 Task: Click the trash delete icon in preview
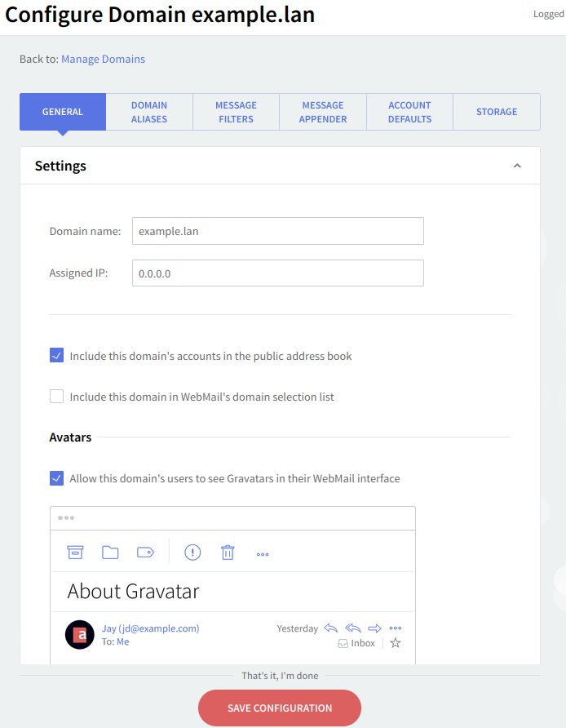click(x=228, y=553)
